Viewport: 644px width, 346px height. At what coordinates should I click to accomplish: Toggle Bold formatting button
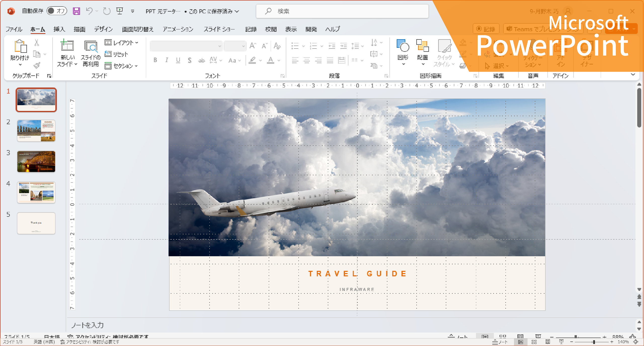click(155, 60)
